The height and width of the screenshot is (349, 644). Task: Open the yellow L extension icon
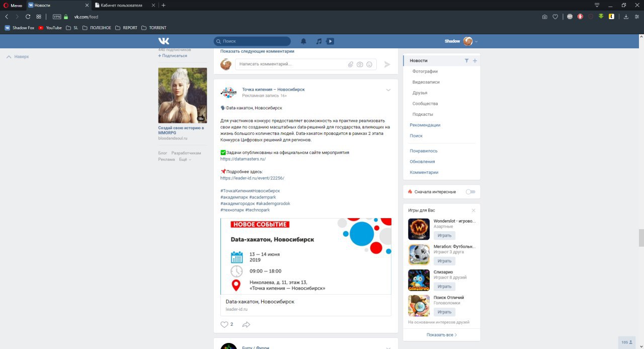[x=611, y=17]
